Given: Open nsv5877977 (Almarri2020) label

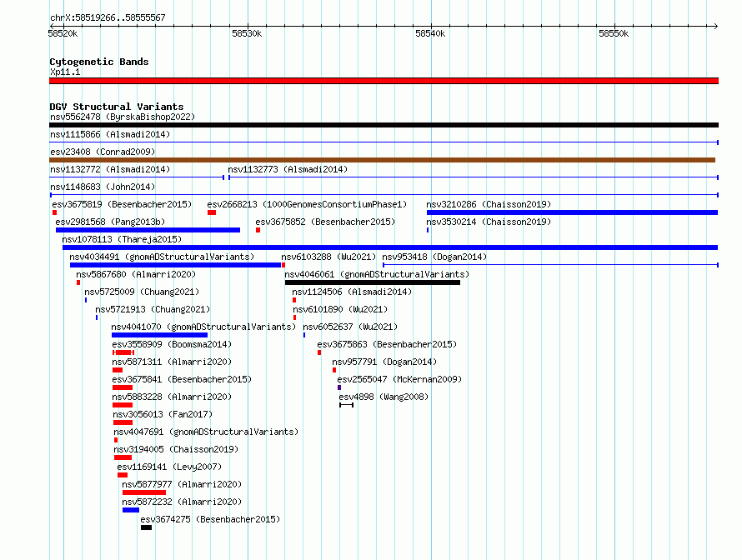Looking at the screenshot, I should pyautogui.click(x=182, y=484).
